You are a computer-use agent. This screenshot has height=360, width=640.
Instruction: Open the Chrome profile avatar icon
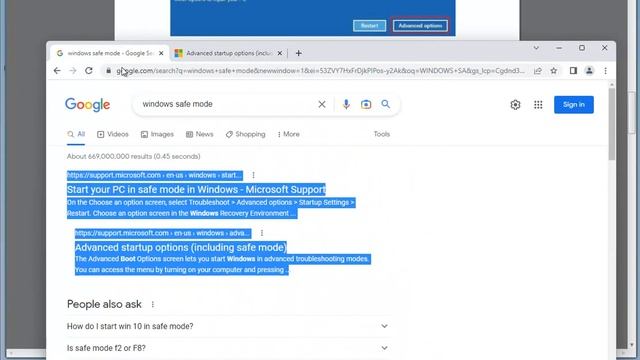pos(589,71)
